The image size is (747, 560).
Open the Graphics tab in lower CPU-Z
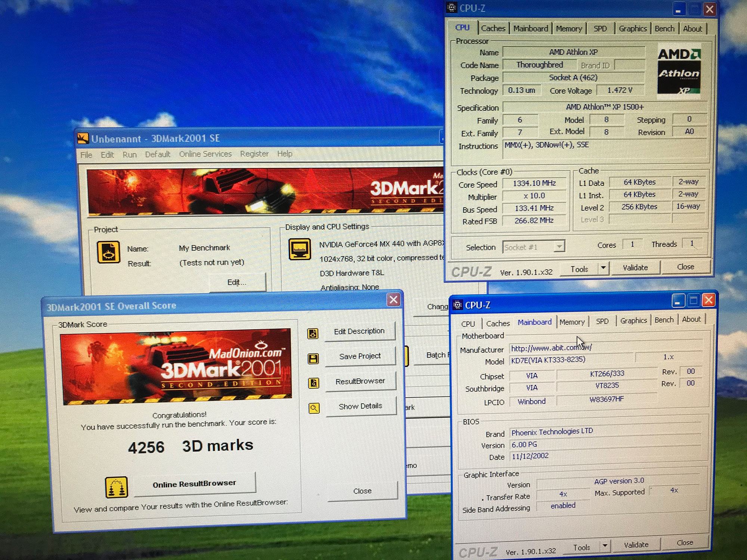[633, 320]
